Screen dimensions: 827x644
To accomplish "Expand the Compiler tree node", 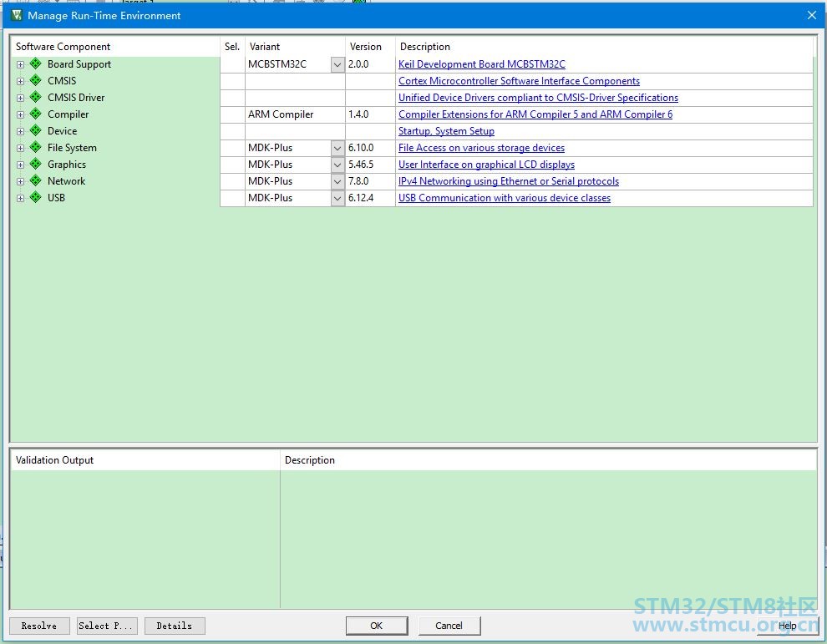I will [x=20, y=114].
